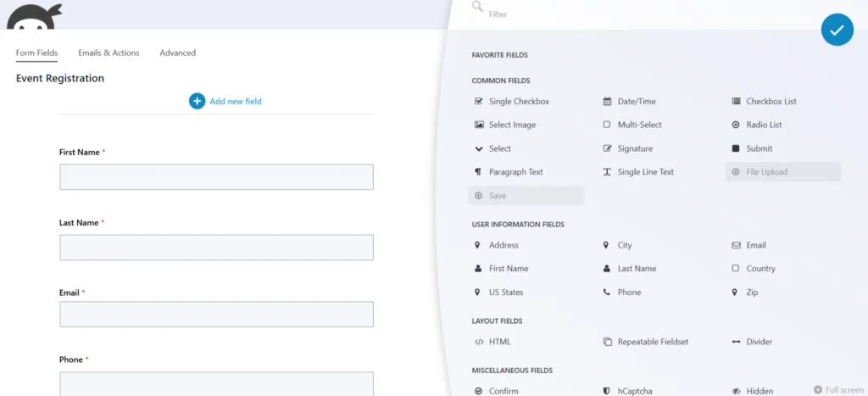Add a Select Image field
This screenshot has width=868, height=396.
click(504, 125)
